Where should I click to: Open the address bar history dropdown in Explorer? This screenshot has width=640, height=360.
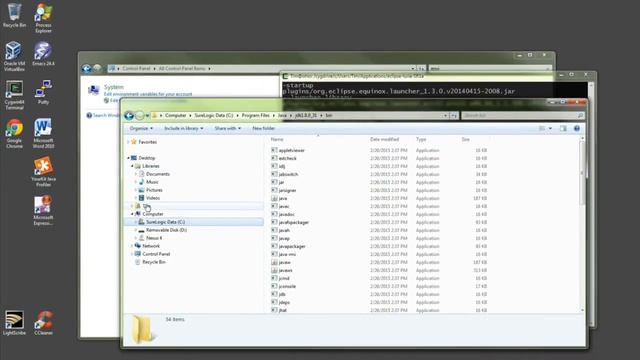pos(445,116)
